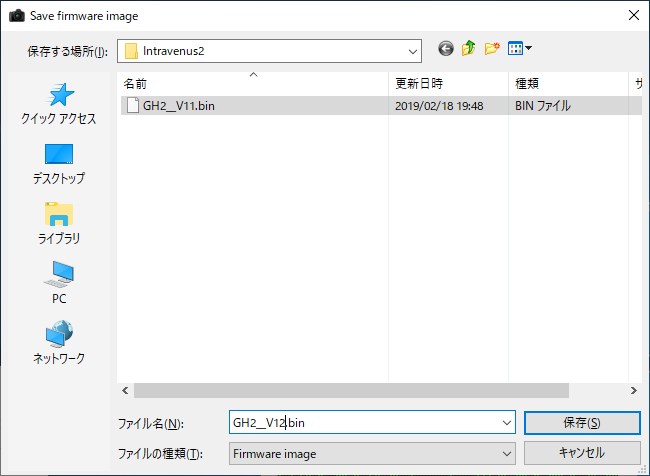The height and width of the screenshot is (476, 650).
Task: Click the horizontal scrollbar thumb
Action: (351, 391)
